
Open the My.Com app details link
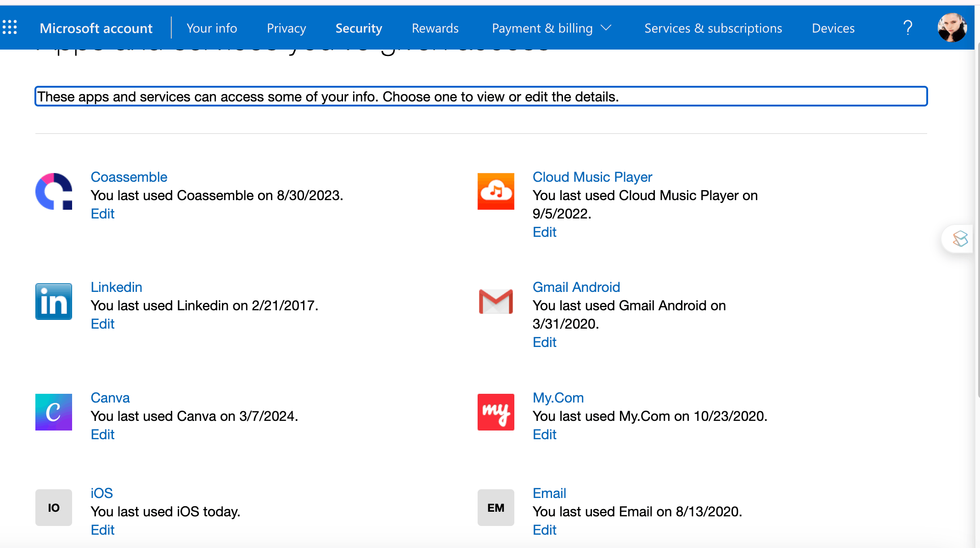point(558,398)
